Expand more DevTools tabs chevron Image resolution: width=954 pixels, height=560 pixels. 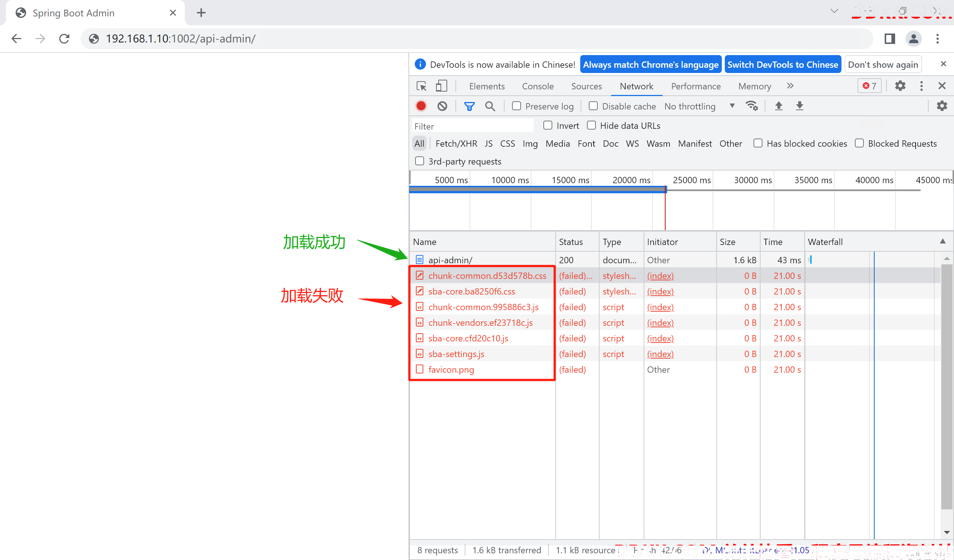790,86
